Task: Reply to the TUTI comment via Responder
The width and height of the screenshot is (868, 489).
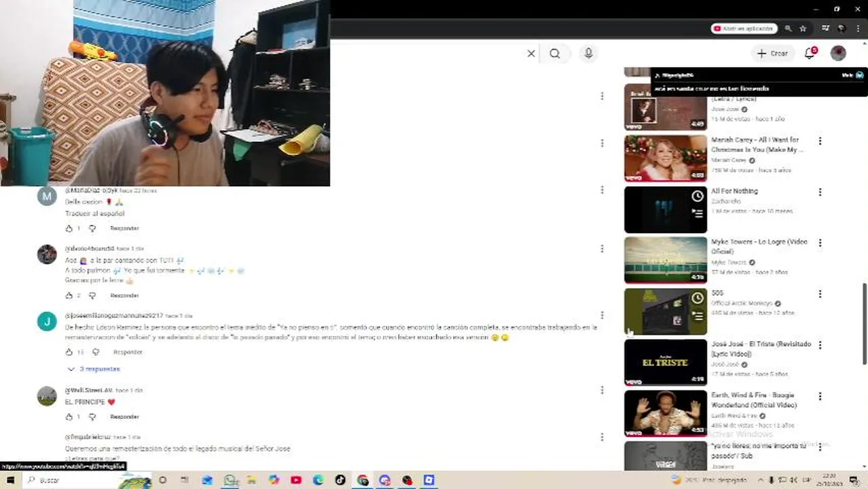Action: click(124, 295)
